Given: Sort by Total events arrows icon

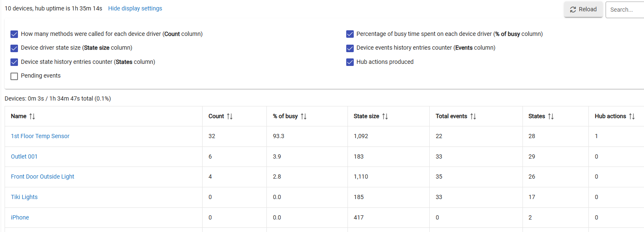Looking at the screenshot, I should [x=473, y=116].
